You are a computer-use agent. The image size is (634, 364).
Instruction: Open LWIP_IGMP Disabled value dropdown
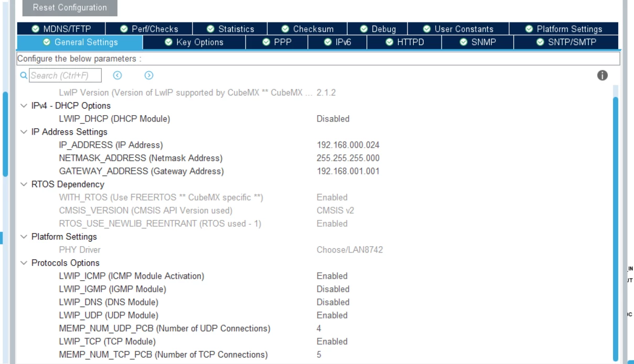332,289
